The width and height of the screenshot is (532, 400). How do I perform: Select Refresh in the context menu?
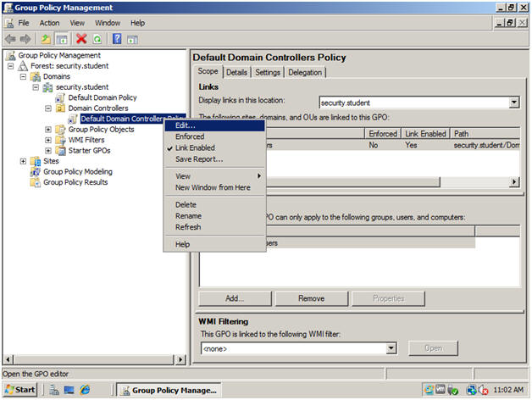click(x=214, y=227)
